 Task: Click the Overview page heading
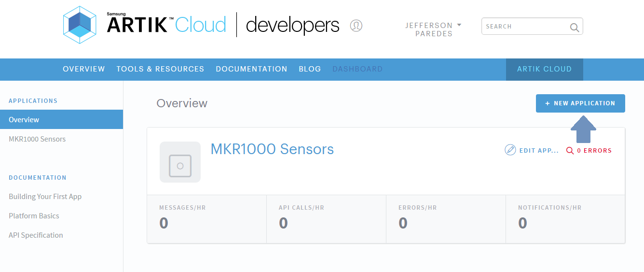[x=182, y=103]
